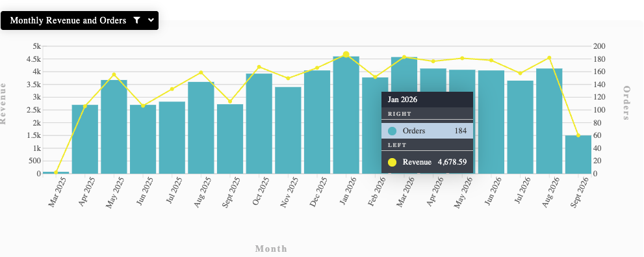The height and width of the screenshot is (257, 644).
Task: Click the Oct 2025 orders bar
Action: click(x=259, y=124)
